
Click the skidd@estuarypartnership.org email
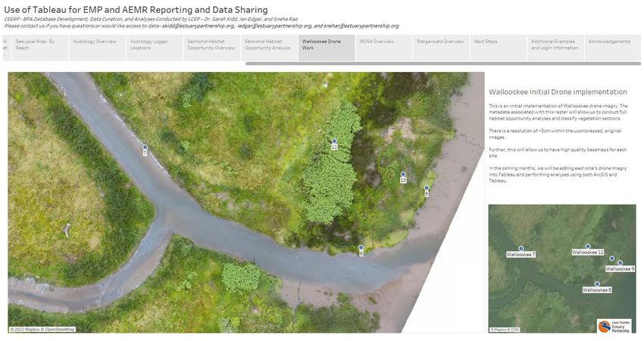point(199,26)
